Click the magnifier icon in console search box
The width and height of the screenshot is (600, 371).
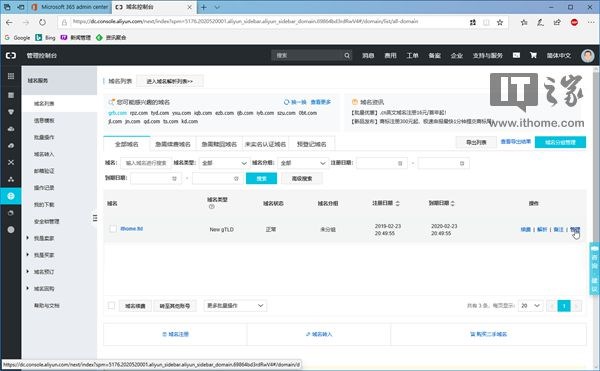347,55
